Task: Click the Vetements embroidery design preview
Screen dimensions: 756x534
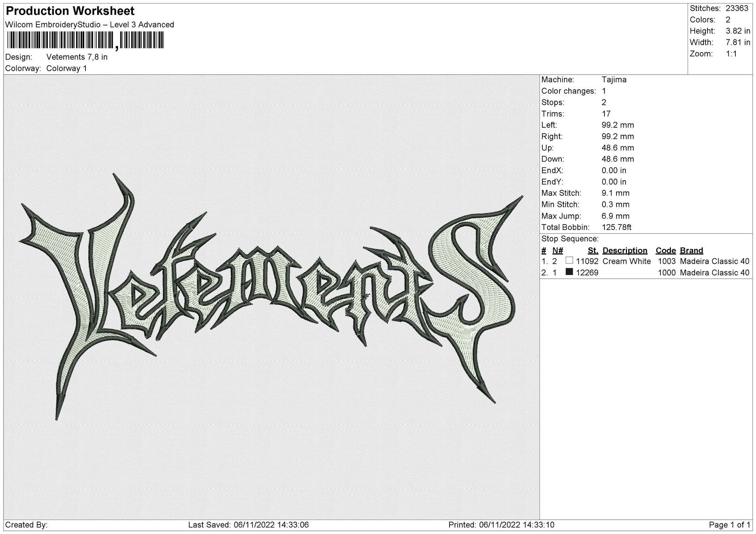Action: tap(271, 297)
